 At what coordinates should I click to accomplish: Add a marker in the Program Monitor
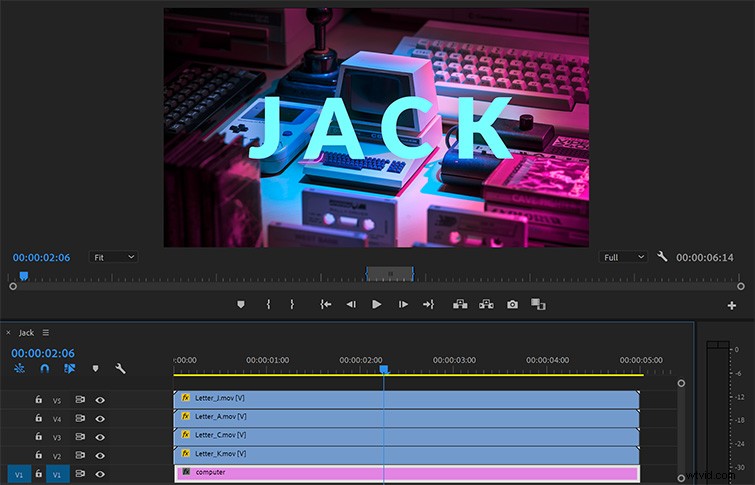tap(241, 304)
